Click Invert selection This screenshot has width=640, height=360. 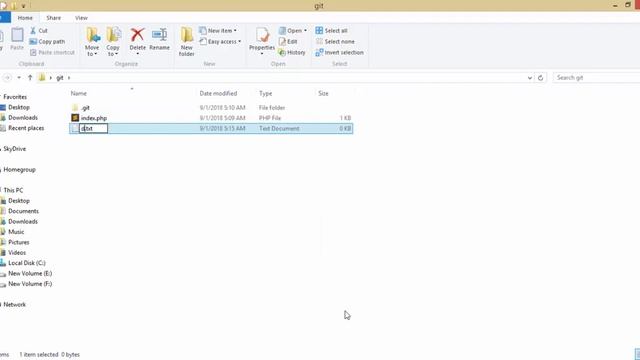coord(340,53)
